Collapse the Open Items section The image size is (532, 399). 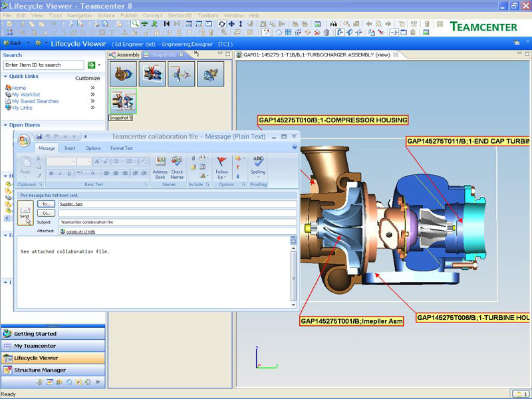pos(5,125)
